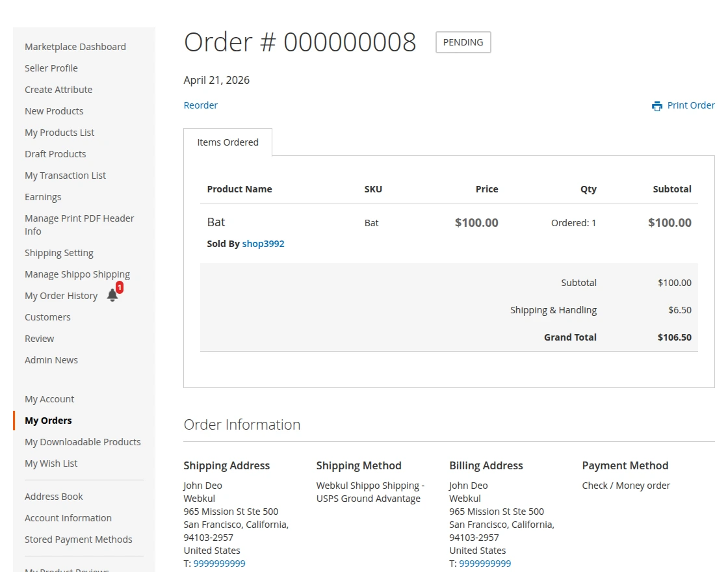Open Manage Shippo Shipping
Image resolution: width=728 pixels, height=572 pixels.
click(77, 274)
